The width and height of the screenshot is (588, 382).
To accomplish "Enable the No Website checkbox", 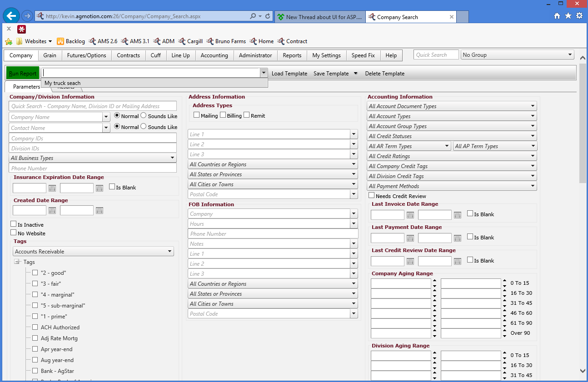I will (14, 233).
